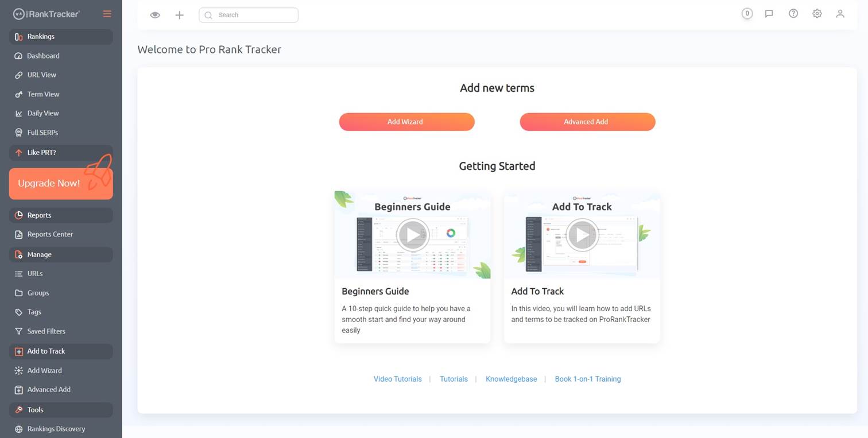Open notifications counter badge showing 0
868x438 pixels.
pos(747,13)
